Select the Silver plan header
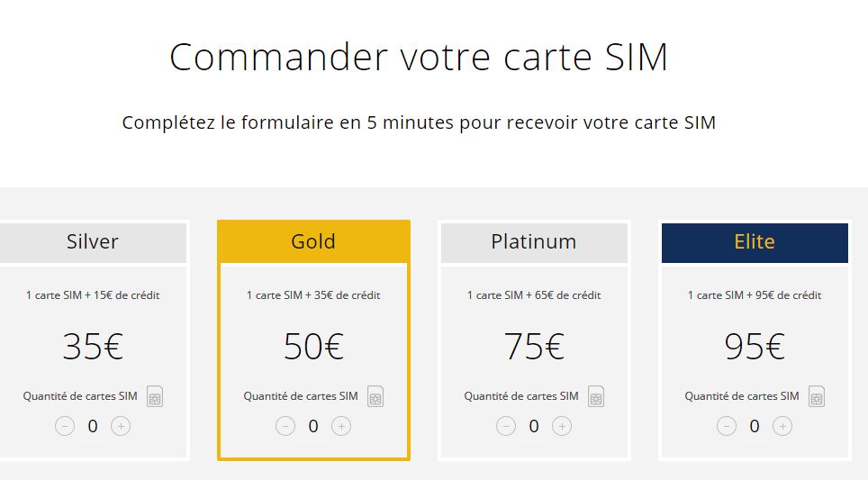This screenshot has width=868, height=480. [93, 242]
